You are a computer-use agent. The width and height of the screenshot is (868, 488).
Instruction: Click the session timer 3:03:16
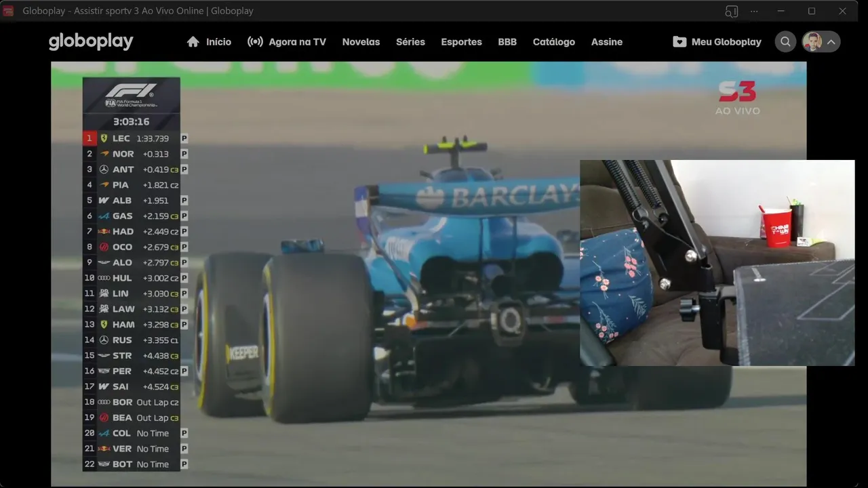[x=131, y=122]
